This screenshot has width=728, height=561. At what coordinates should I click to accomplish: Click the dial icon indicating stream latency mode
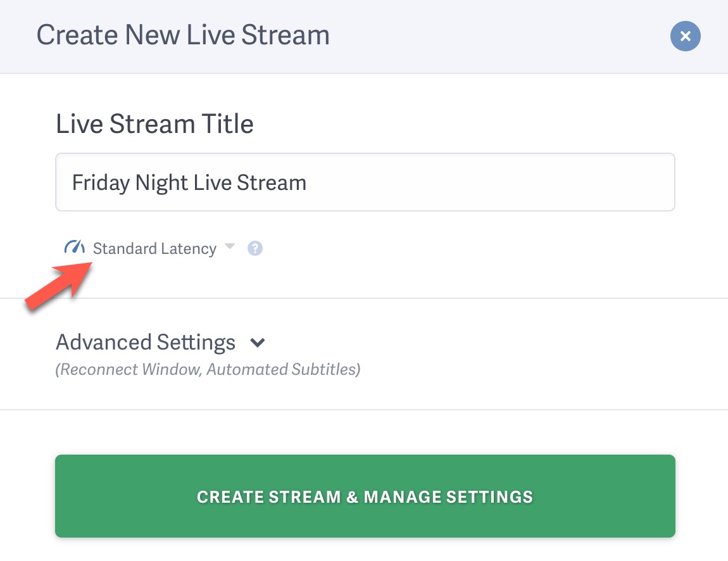pyautogui.click(x=74, y=248)
